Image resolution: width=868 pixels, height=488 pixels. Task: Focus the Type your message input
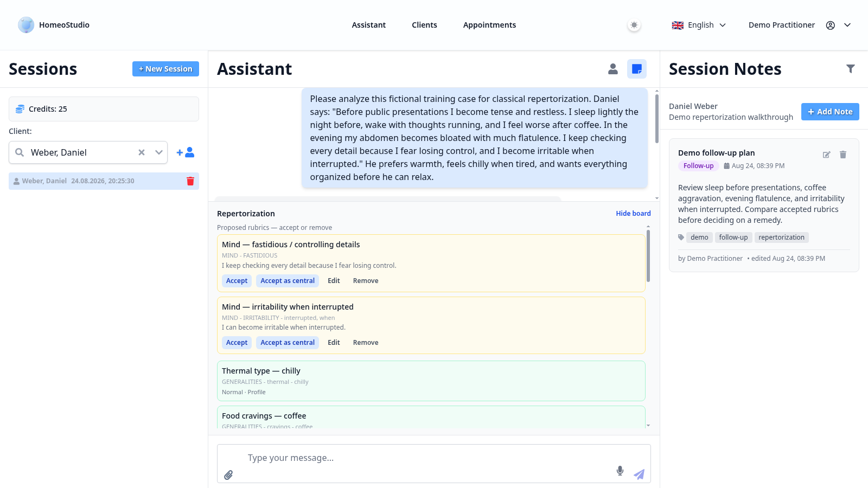(x=429, y=458)
